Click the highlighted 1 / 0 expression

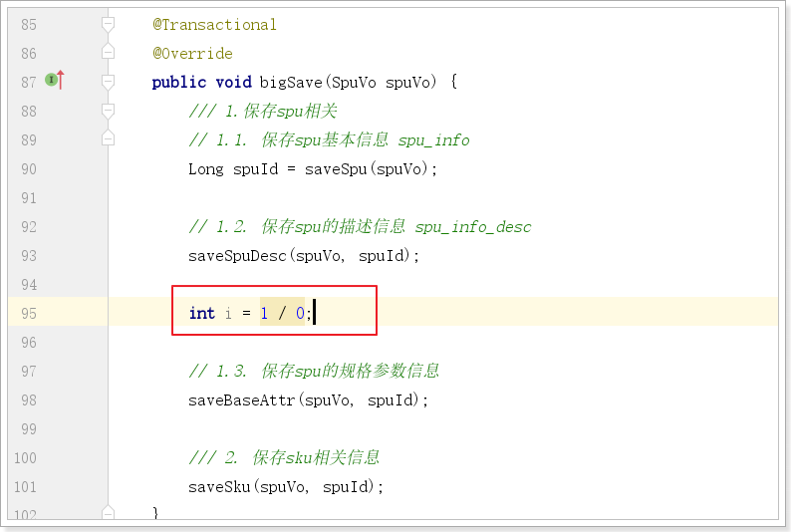[282, 313]
